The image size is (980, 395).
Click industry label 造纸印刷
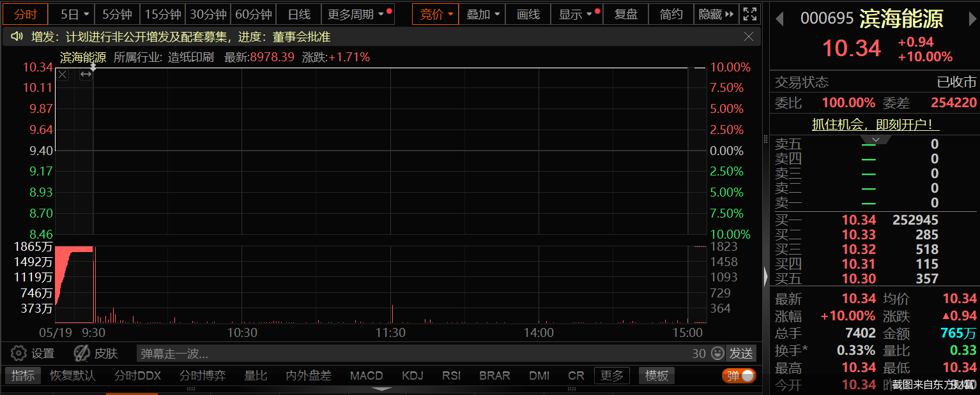tap(191, 57)
